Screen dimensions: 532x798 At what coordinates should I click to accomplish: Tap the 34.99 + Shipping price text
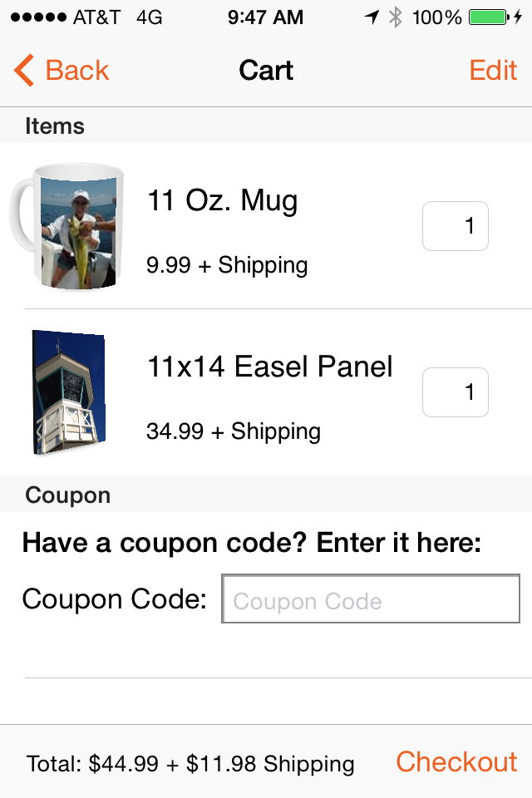234,431
